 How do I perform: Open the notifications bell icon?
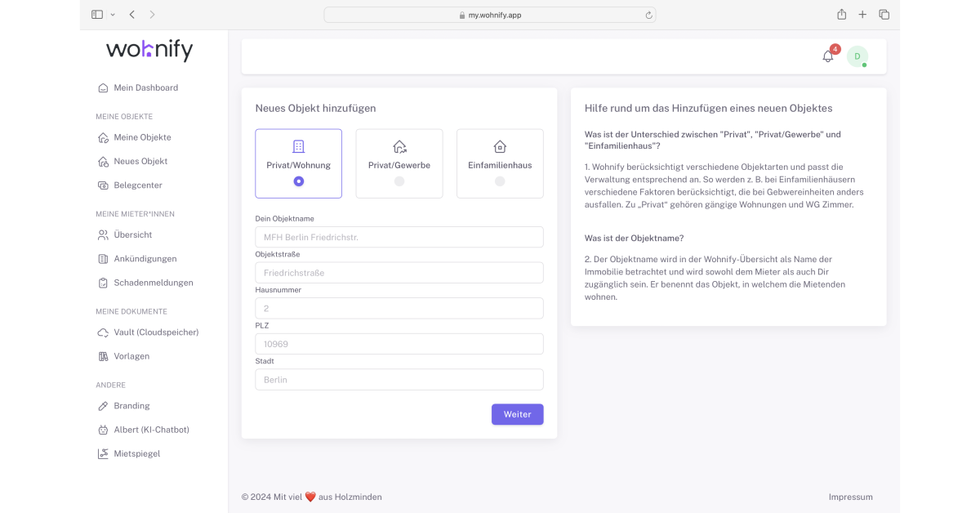pyautogui.click(x=827, y=56)
